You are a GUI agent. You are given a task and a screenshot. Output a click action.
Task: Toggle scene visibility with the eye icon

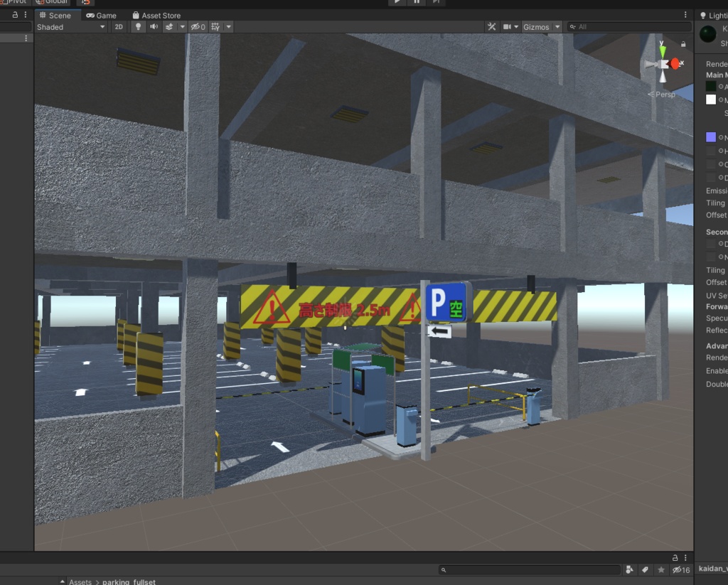pos(196,26)
